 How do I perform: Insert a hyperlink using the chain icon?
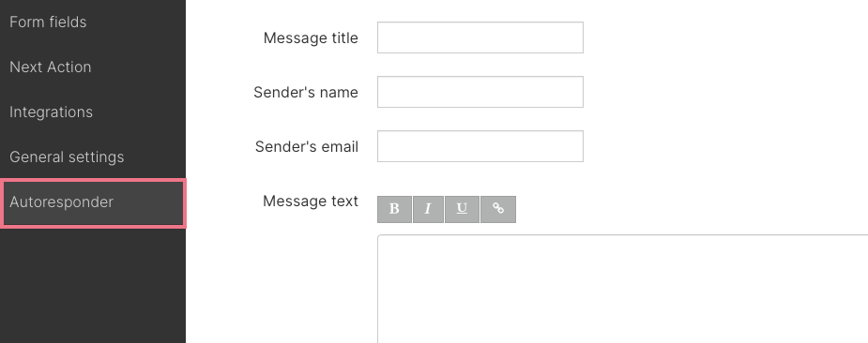click(498, 209)
